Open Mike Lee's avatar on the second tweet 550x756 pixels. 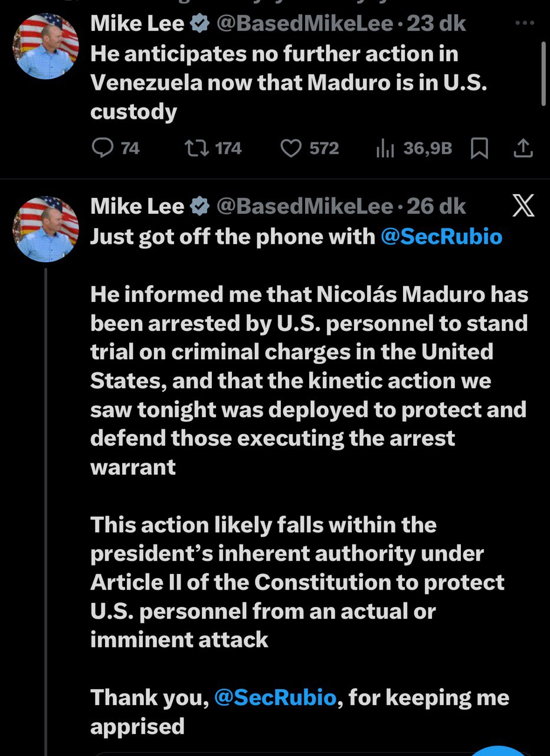click(x=45, y=229)
